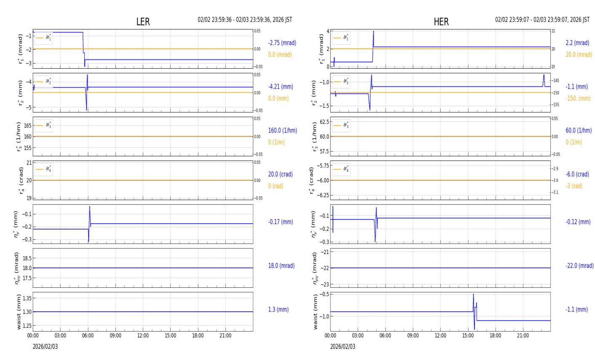Image resolution: width=595 pixels, height=364 pixels.
Task: Click the 06:00 tick label under LER
Action: pyautogui.click(x=88, y=336)
